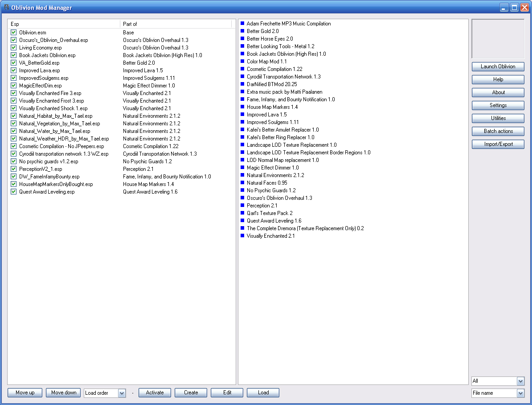The width and height of the screenshot is (532, 405).
Task: Click the blue square icon beside Cyrodiil Transportation Network 1.3 mod
Action: pos(242,76)
